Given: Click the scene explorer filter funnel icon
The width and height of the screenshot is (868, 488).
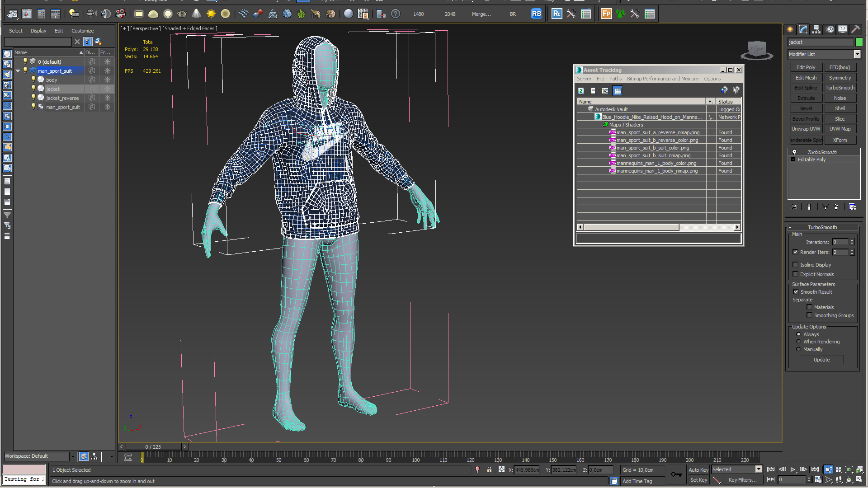Looking at the screenshot, I should tap(7, 215).
